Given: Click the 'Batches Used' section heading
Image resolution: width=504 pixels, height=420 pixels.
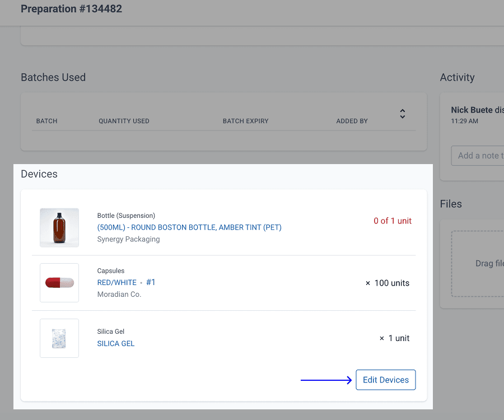Looking at the screenshot, I should pyautogui.click(x=53, y=77).
